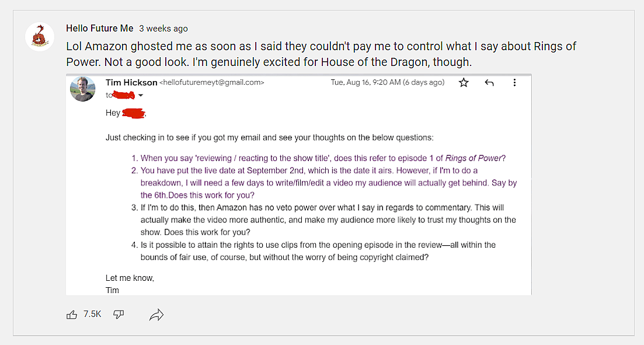Like the post with thumbs up
The image size is (644, 345).
pyautogui.click(x=72, y=315)
